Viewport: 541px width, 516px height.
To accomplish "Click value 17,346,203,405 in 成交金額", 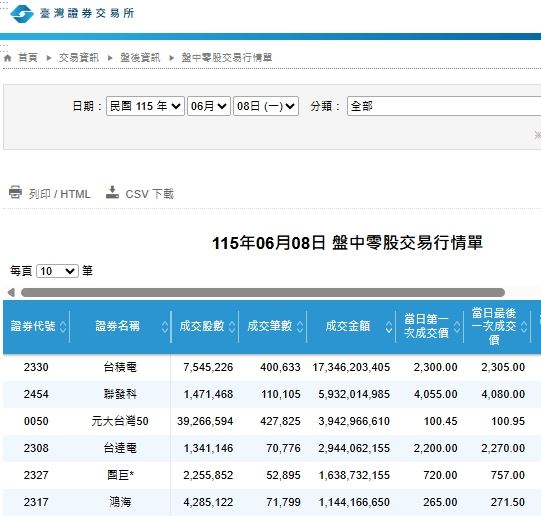I will [351, 367].
